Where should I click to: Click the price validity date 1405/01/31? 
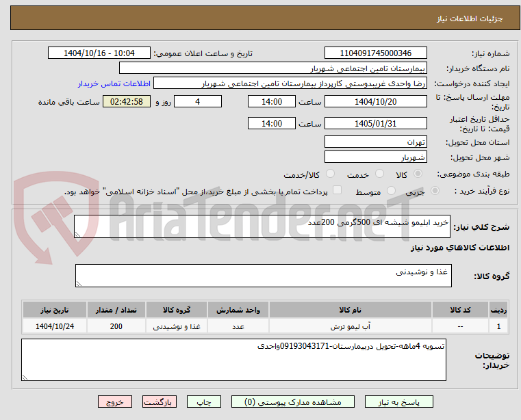(375, 124)
